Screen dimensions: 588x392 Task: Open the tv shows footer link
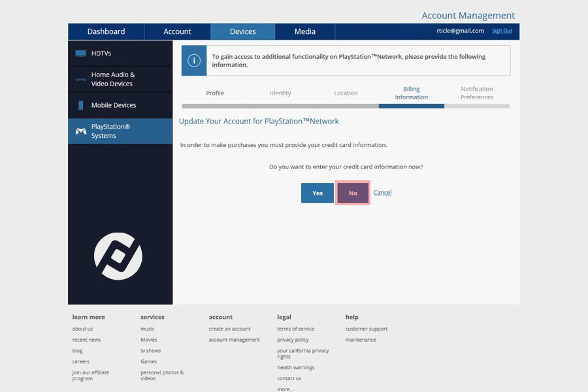(x=150, y=350)
